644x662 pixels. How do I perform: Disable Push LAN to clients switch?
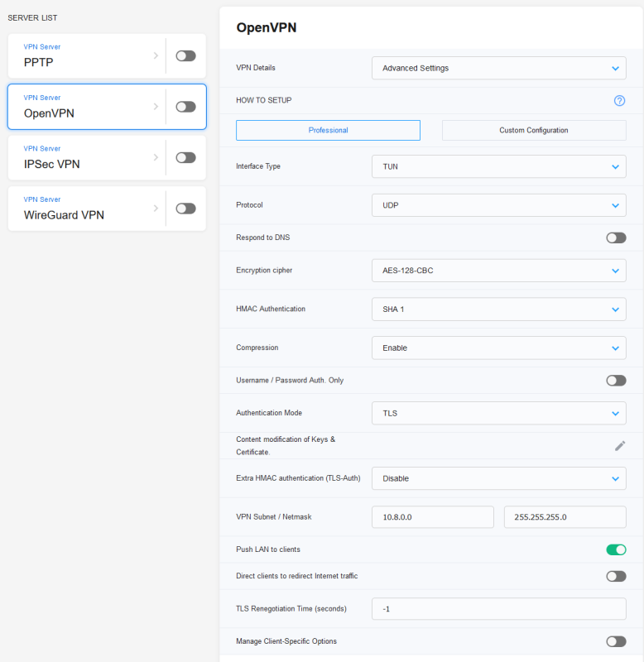point(616,549)
